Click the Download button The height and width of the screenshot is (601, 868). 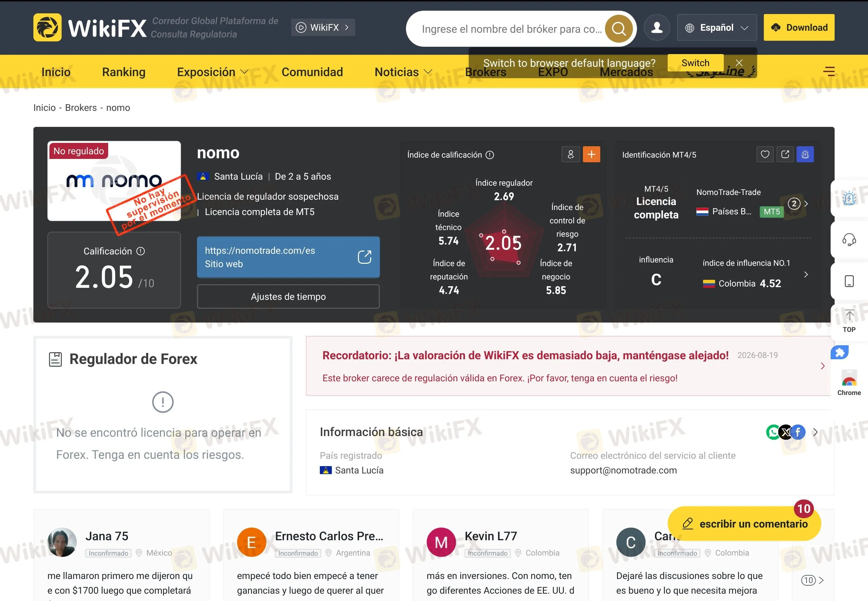[799, 27]
